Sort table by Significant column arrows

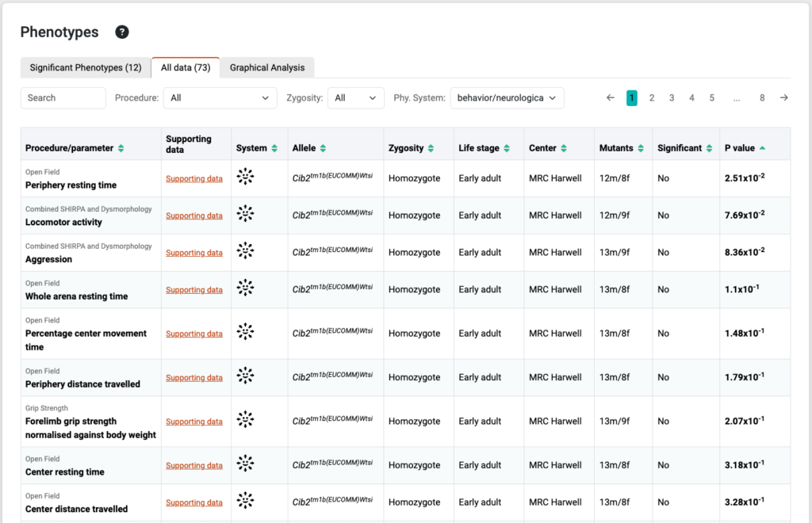[709, 148]
